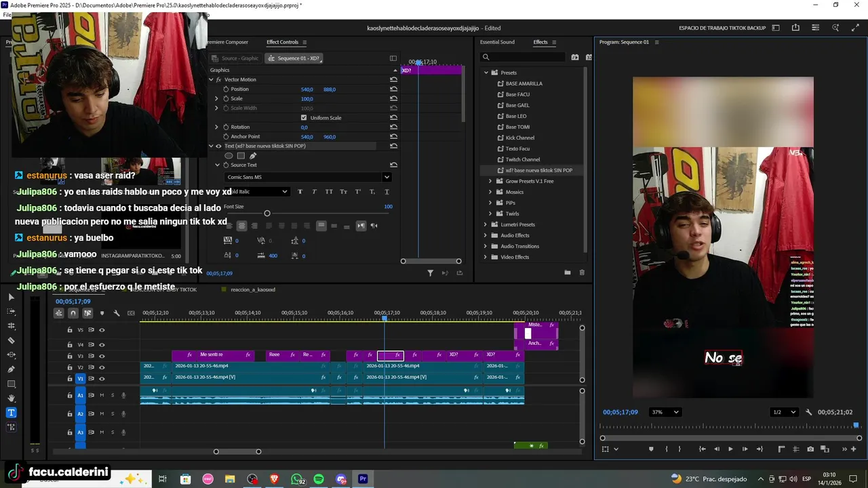
Task: Select the Track Select Forward tool
Action: click(x=11, y=311)
